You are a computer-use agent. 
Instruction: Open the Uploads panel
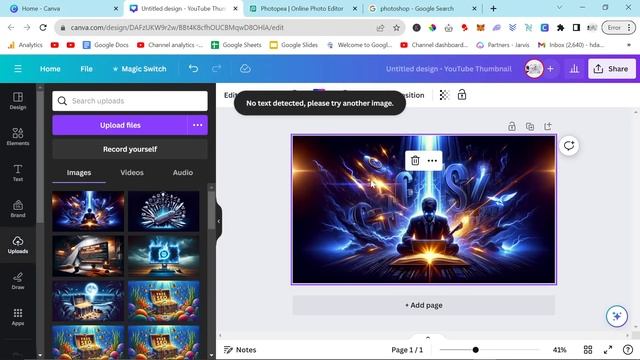click(x=18, y=245)
